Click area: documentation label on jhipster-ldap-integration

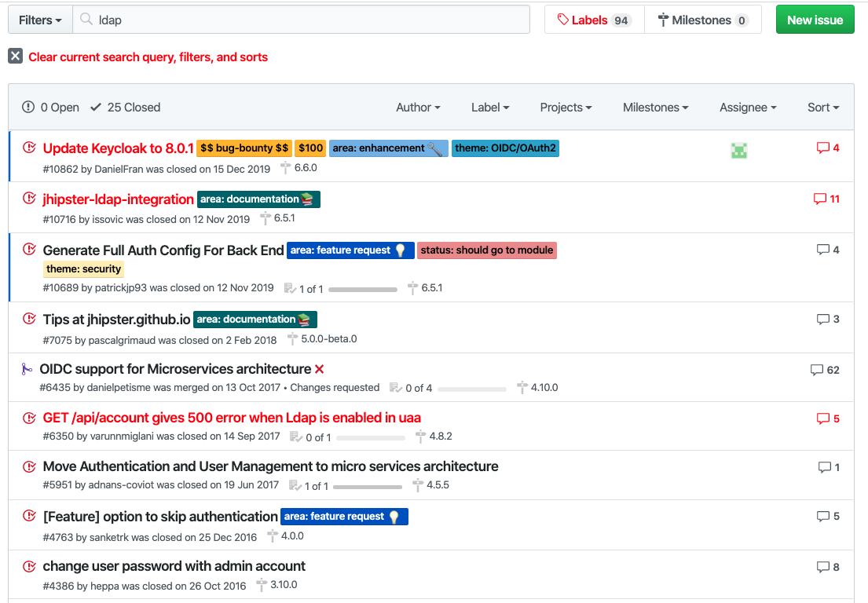point(258,199)
